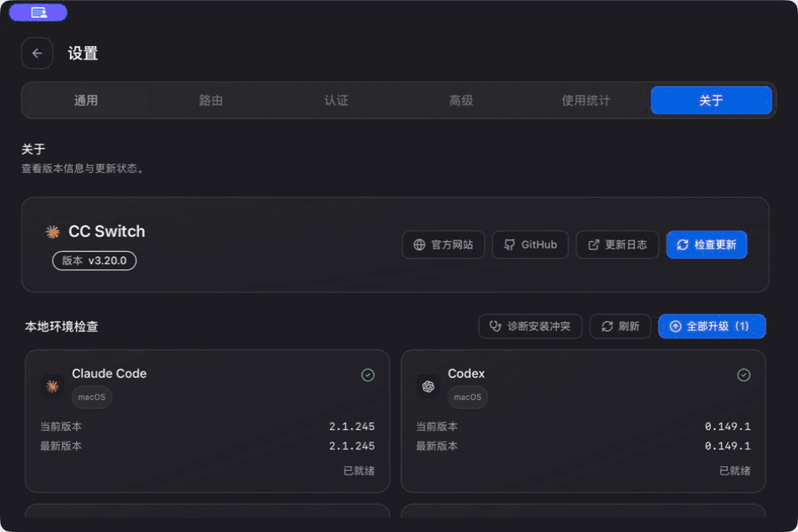Click the 诊断安装冲突 button
The height and width of the screenshot is (532, 798).
pos(530,326)
